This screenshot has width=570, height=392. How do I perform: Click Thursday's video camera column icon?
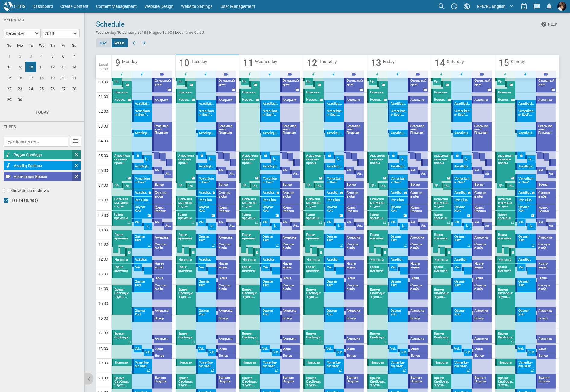pos(354,74)
